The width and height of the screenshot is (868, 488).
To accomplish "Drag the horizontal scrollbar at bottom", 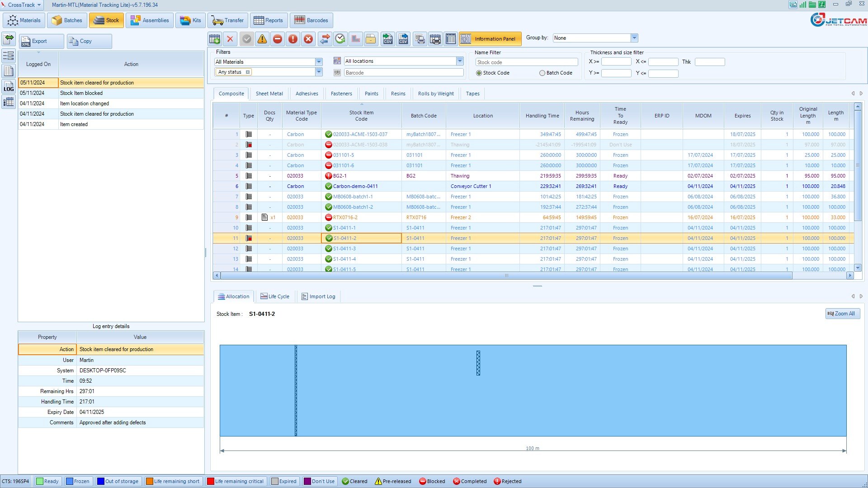I will point(505,275).
